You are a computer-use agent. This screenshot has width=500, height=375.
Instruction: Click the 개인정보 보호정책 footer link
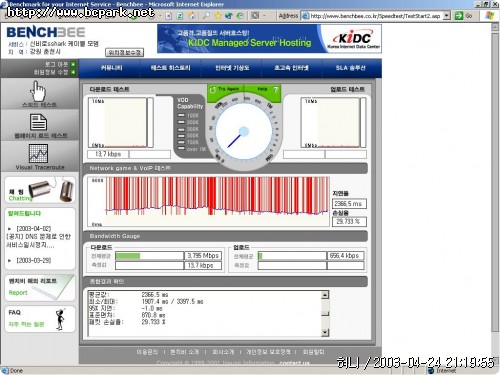(268, 352)
